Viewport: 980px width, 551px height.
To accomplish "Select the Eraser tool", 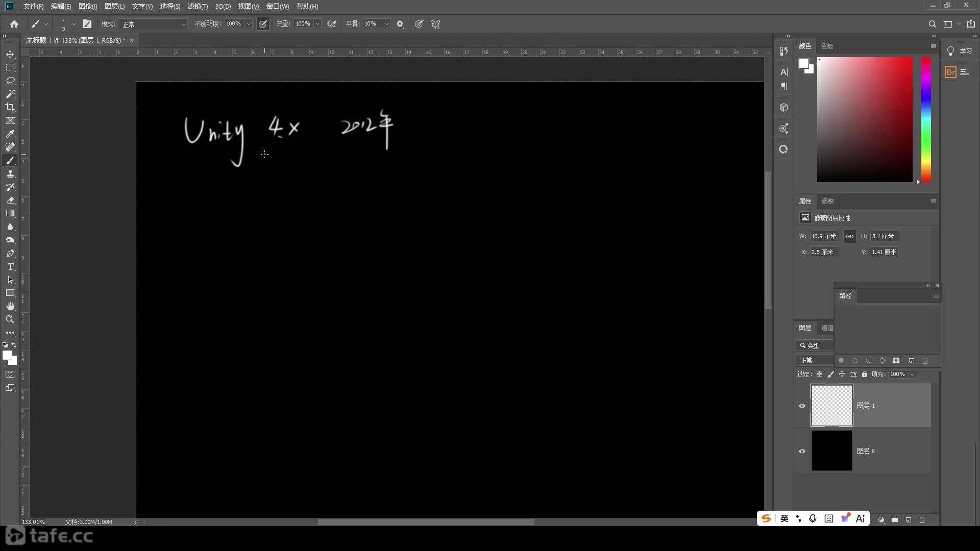I will click(x=10, y=200).
